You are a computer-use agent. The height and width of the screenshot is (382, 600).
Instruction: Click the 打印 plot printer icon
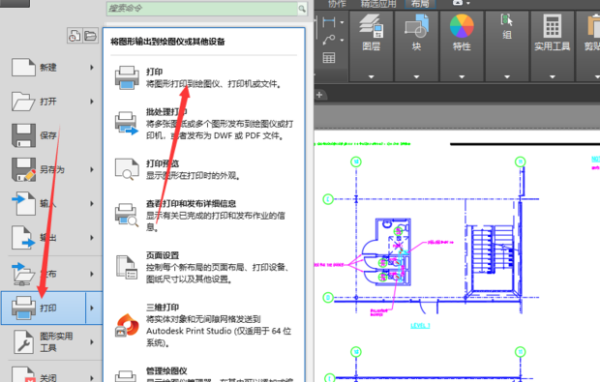(127, 78)
